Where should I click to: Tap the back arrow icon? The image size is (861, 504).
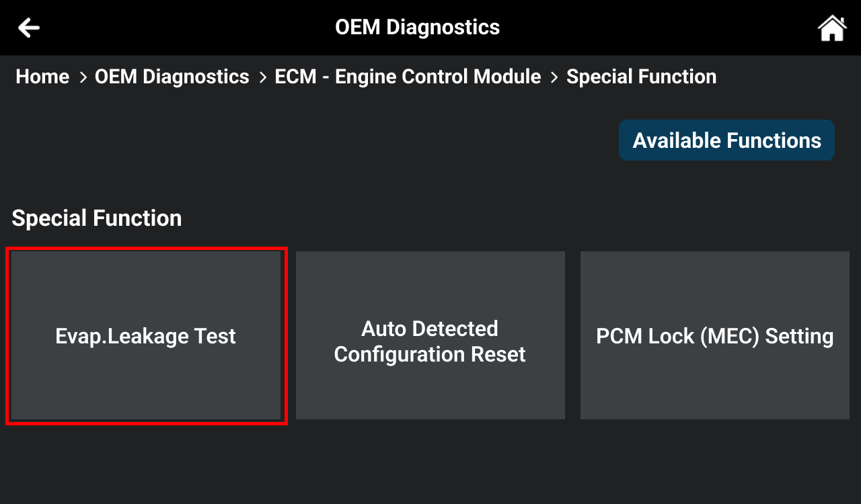coord(29,28)
